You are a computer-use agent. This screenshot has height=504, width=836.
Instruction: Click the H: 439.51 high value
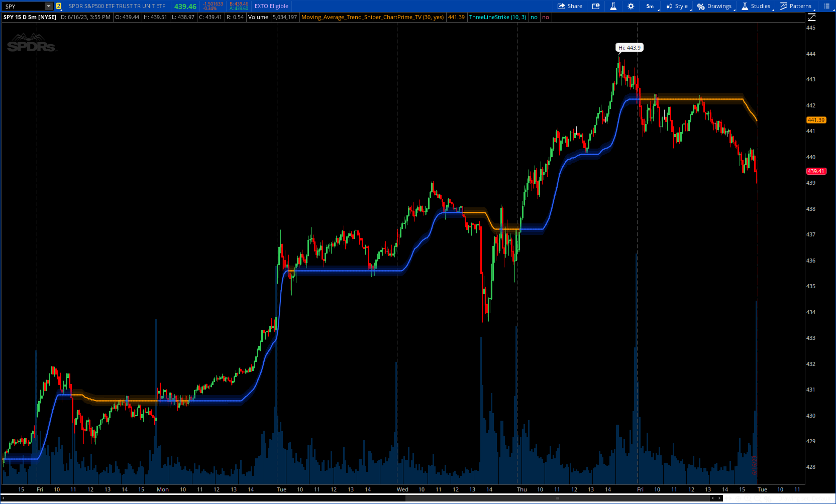(x=155, y=17)
